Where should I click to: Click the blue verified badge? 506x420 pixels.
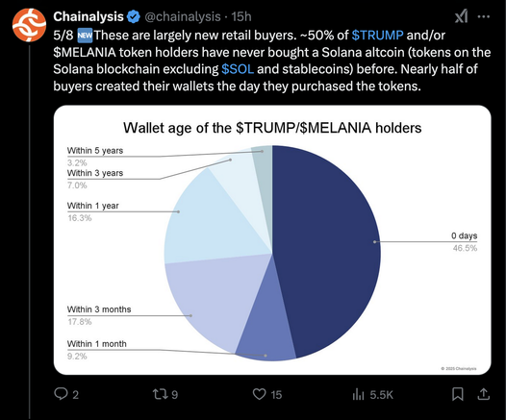coord(134,16)
